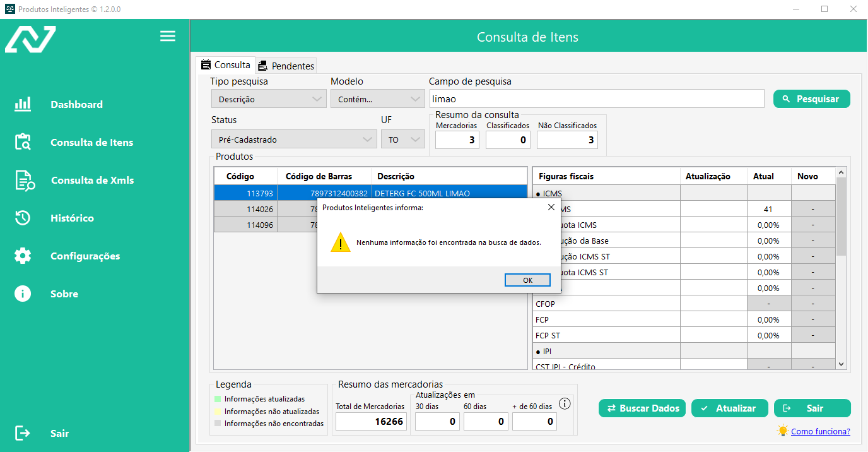This screenshot has height=452, width=868.
Task: Click the hamburger menu icon in sidebar
Action: [168, 36]
